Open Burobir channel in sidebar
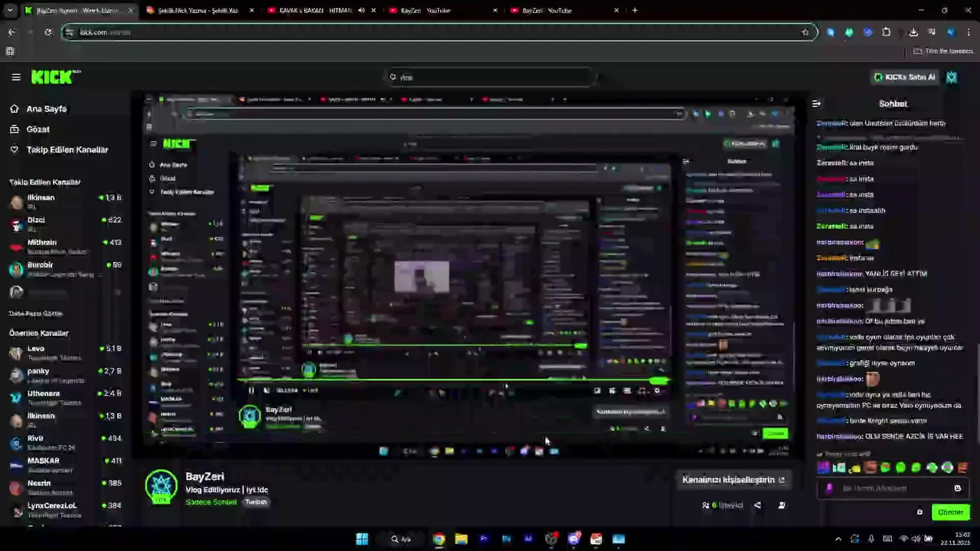Screen dimensions: 980x551 pos(65,269)
